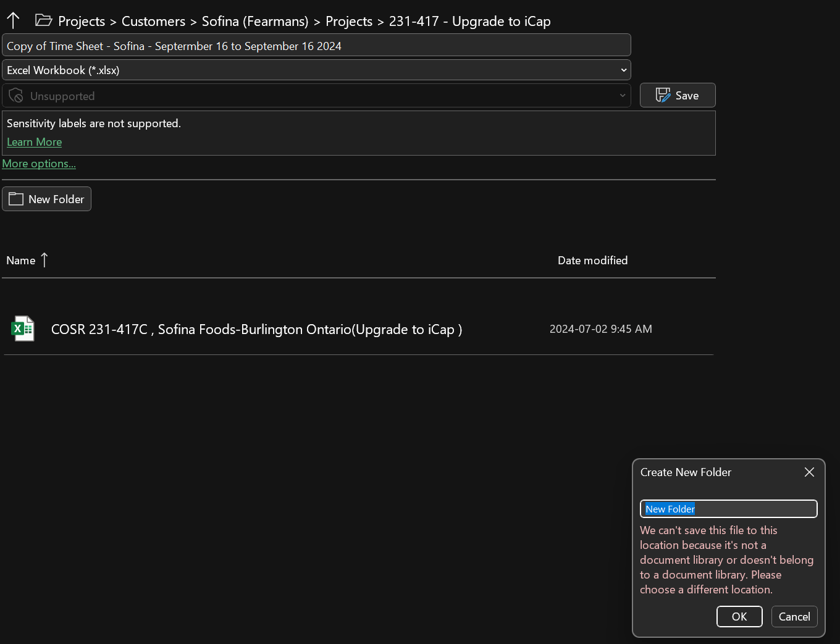Viewport: 840px width, 644px height.
Task: Click the open folder icon in breadcrumb
Action: (x=43, y=20)
